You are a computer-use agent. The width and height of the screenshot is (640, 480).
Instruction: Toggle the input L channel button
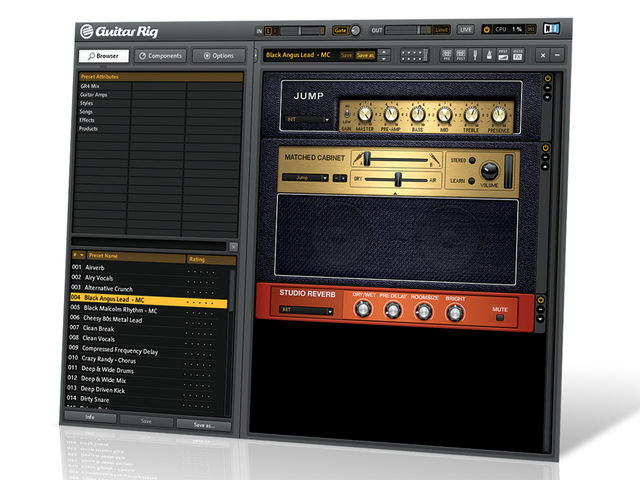pyautogui.click(x=268, y=31)
